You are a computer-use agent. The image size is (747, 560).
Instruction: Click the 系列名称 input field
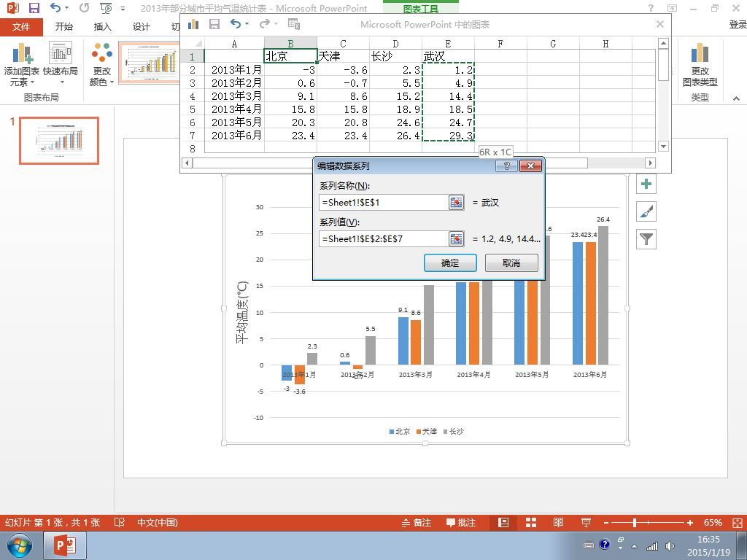point(384,203)
